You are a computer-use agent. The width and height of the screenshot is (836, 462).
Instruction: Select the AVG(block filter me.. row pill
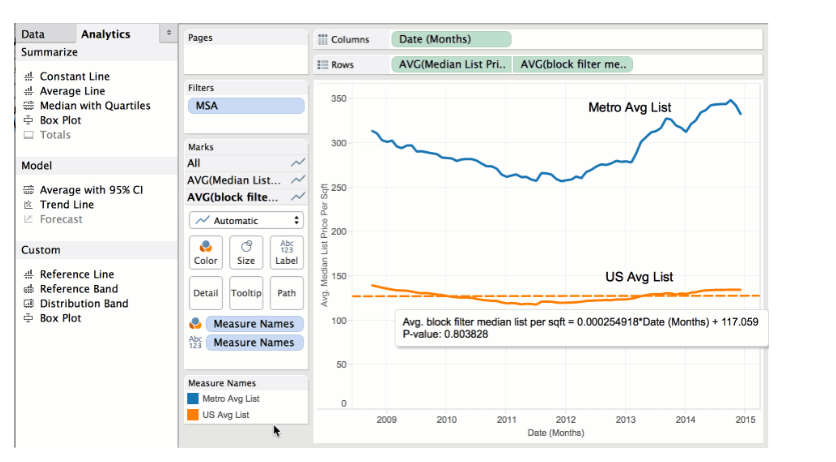tap(573, 64)
